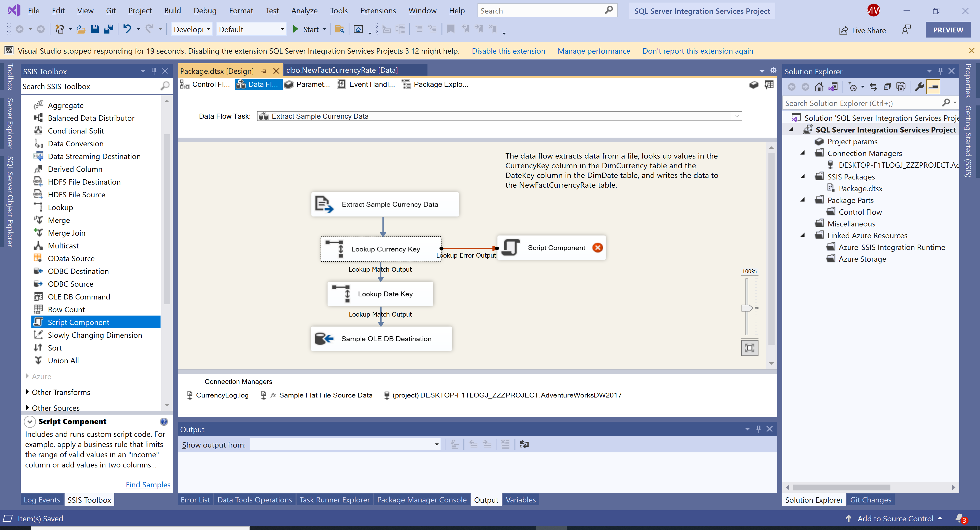Toggle pin on Package.dtsx tab
Screen dimensions: 980x530
click(x=264, y=71)
